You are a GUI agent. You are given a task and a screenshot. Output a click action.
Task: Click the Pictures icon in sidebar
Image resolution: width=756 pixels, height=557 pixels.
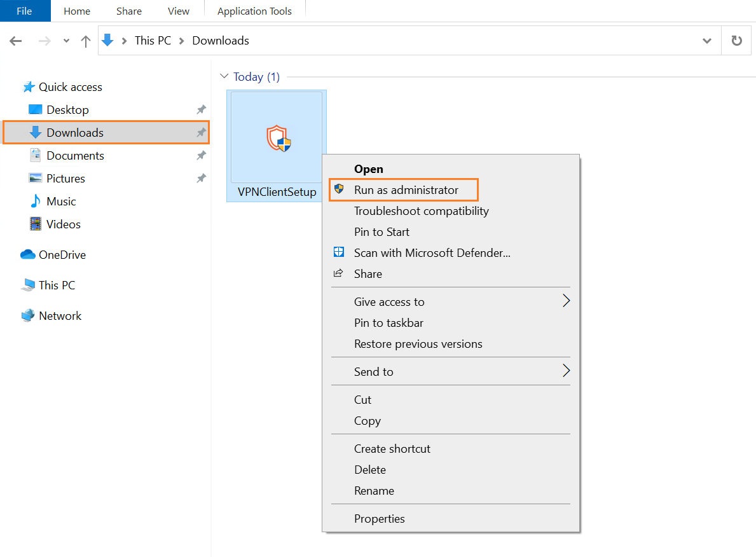(x=35, y=178)
